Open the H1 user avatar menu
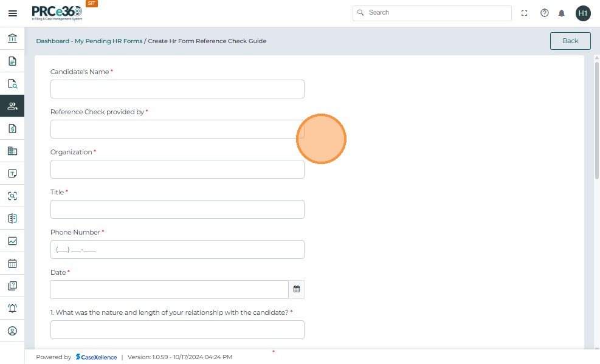600x364 pixels. (x=583, y=13)
